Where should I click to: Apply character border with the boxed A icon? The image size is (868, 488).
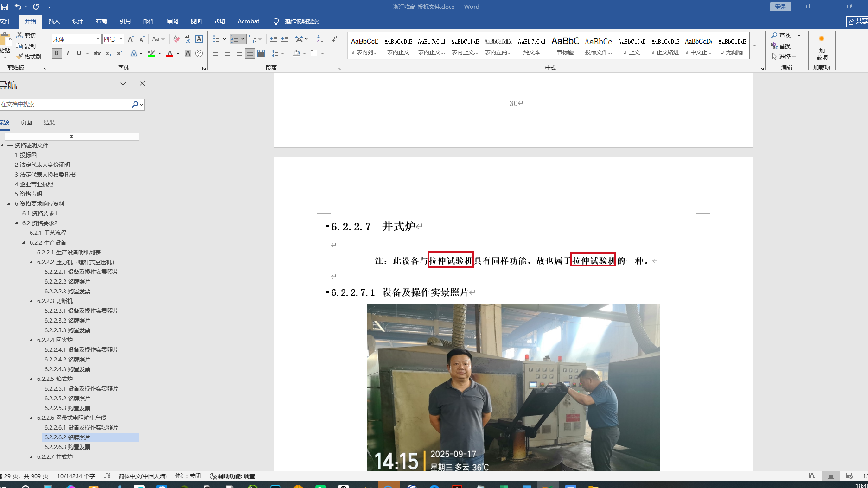click(199, 39)
